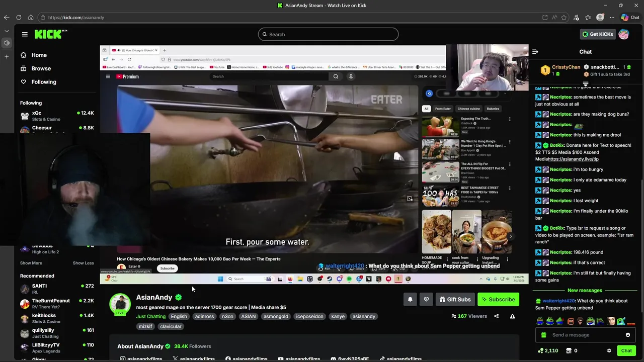Click the kanye tag
Image resolution: width=644 pixels, height=362 pixels.
coord(338,317)
